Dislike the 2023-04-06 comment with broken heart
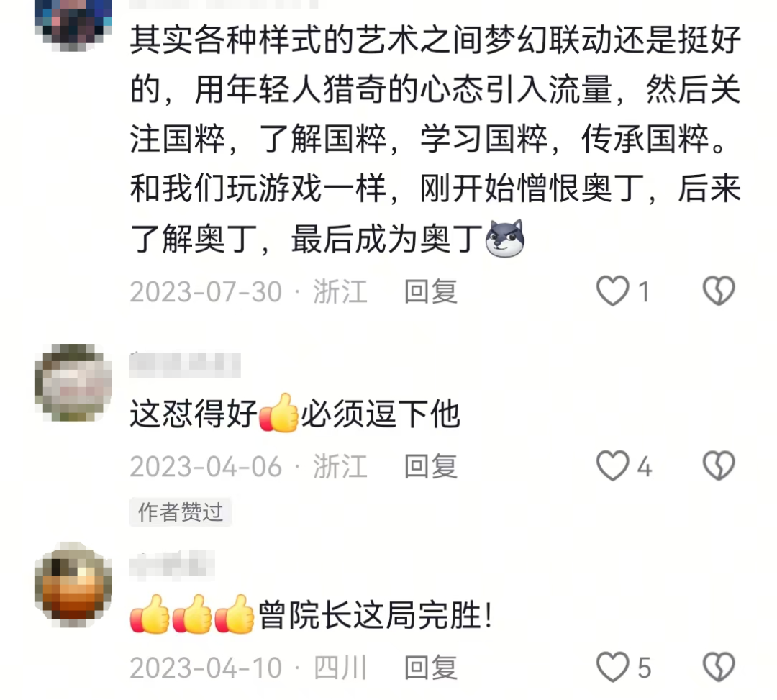This screenshot has width=777, height=700. pos(719,465)
